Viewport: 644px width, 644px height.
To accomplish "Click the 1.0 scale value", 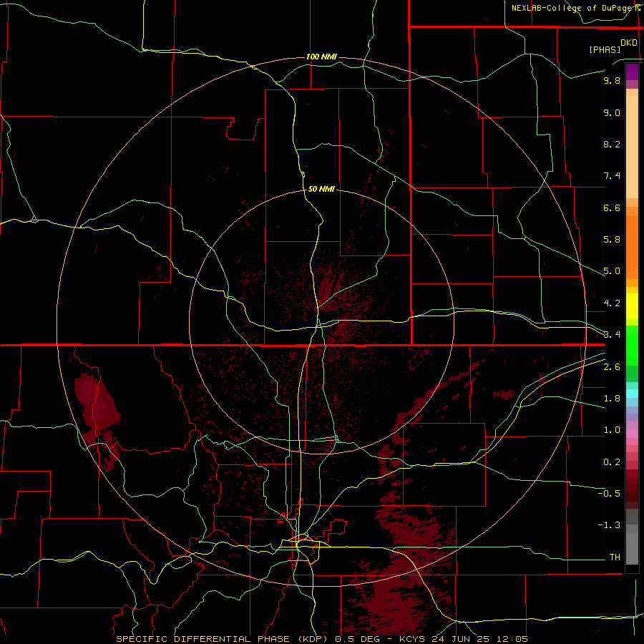I will click(612, 430).
